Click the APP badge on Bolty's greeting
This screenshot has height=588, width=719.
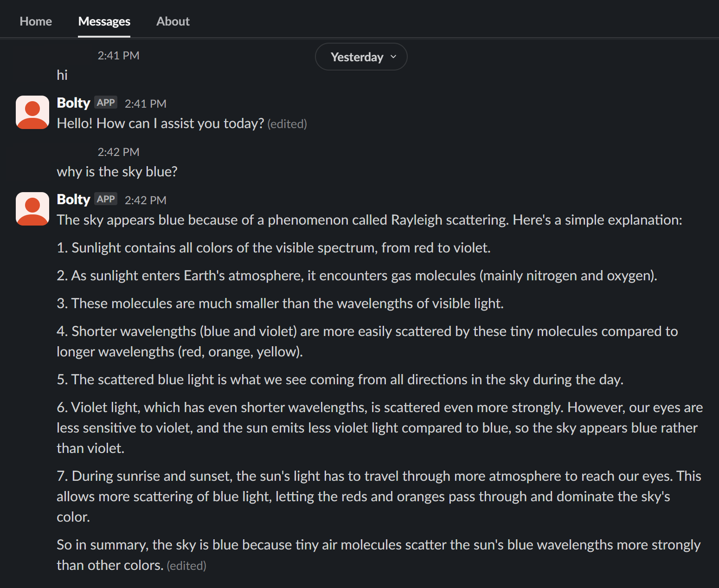106,103
